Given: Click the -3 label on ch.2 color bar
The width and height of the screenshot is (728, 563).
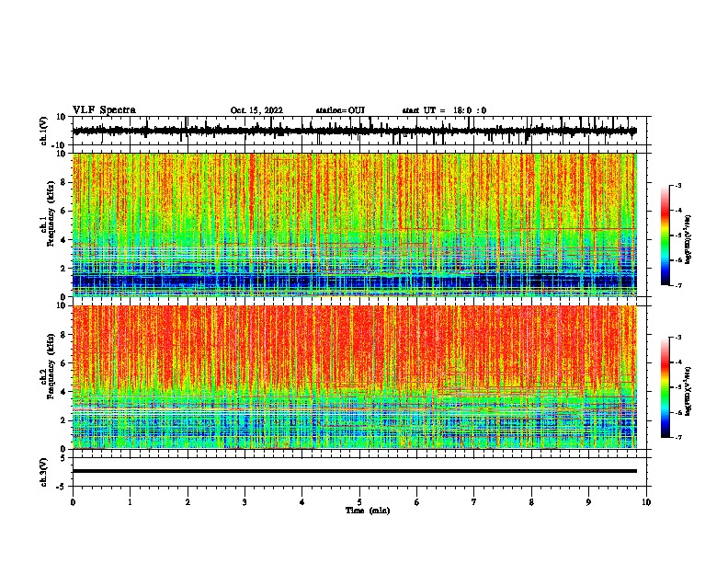Looking at the screenshot, I should point(678,338).
